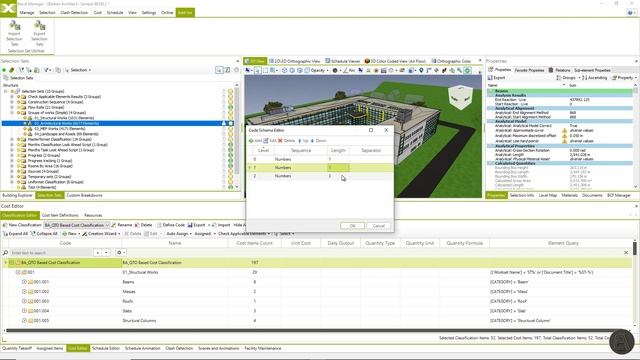Toggle the status circle on Construction Sequence row
640x360 pixels.
tap(231, 102)
